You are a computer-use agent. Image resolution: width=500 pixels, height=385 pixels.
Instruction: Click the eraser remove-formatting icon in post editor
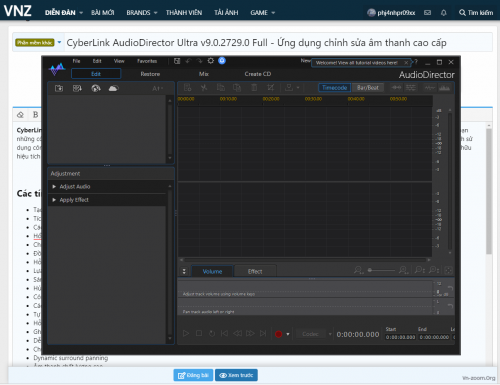click(20, 115)
